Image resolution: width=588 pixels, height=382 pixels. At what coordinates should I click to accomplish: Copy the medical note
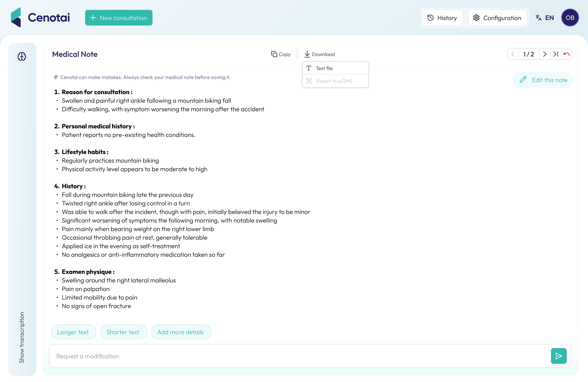click(281, 54)
